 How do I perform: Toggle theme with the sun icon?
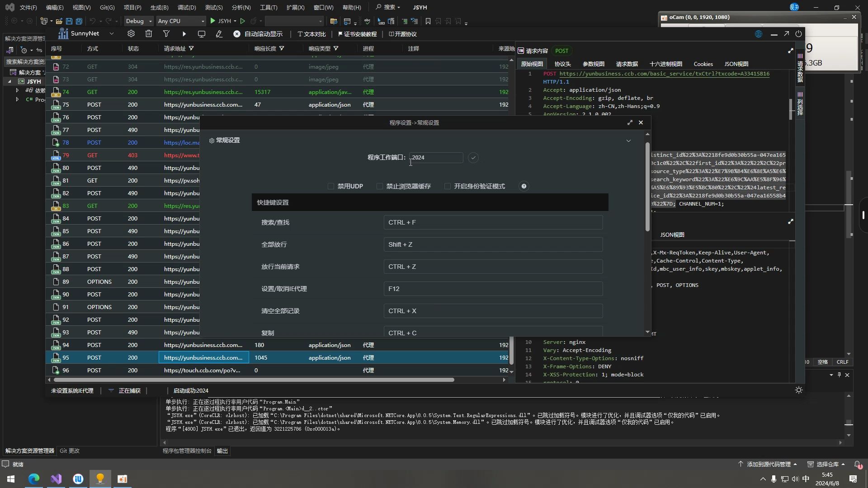[799, 390]
